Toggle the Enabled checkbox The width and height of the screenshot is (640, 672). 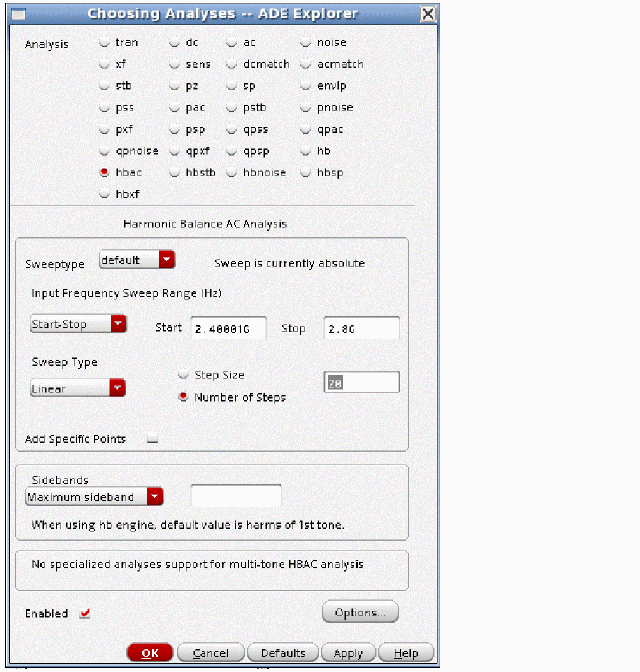[85, 614]
